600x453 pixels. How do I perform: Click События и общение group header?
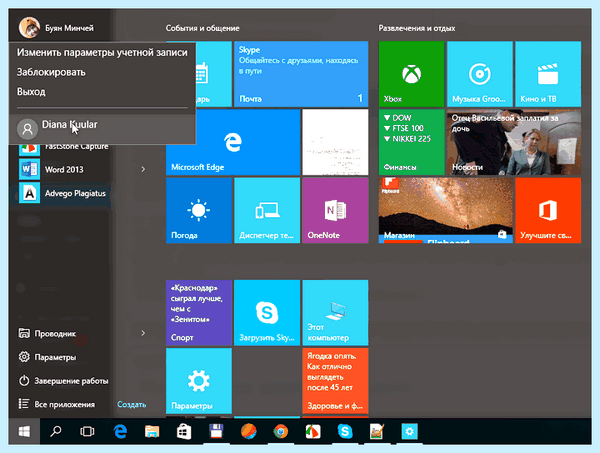coord(202,28)
